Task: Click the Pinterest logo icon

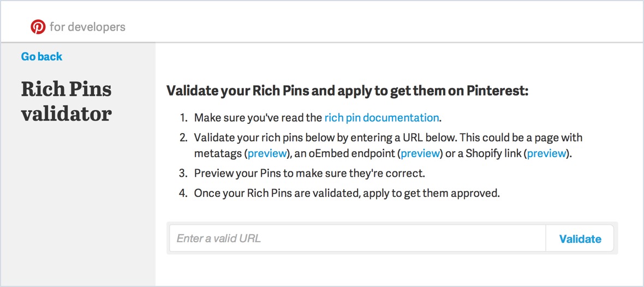Action: pos(38,26)
